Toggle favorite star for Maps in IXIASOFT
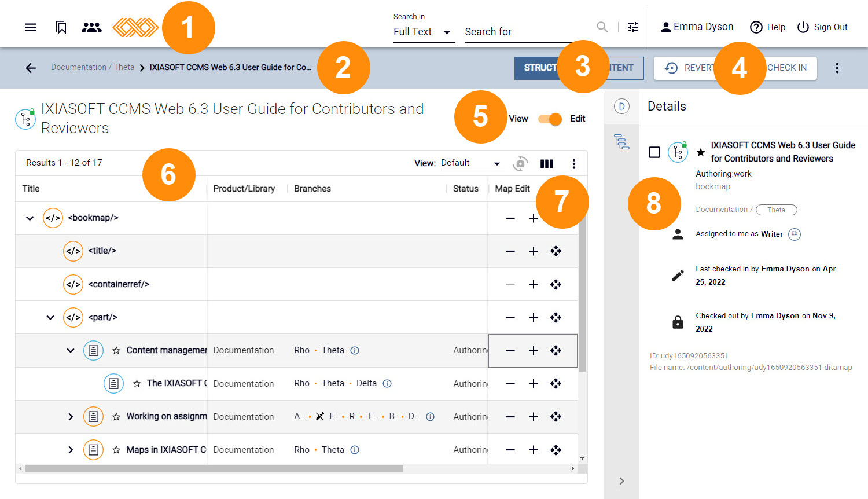Image resolution: width=868 pixels, height=499 pixels. [116, 450]
